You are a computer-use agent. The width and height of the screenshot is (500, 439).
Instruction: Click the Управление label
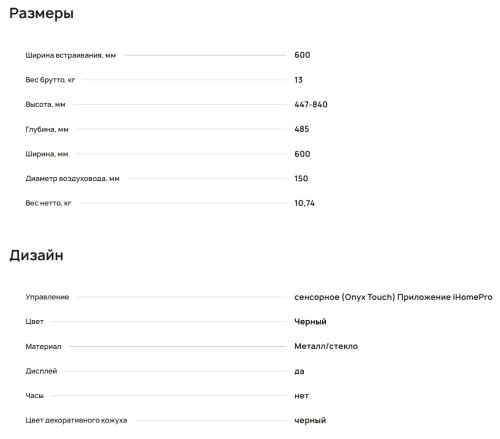(47, 297)
